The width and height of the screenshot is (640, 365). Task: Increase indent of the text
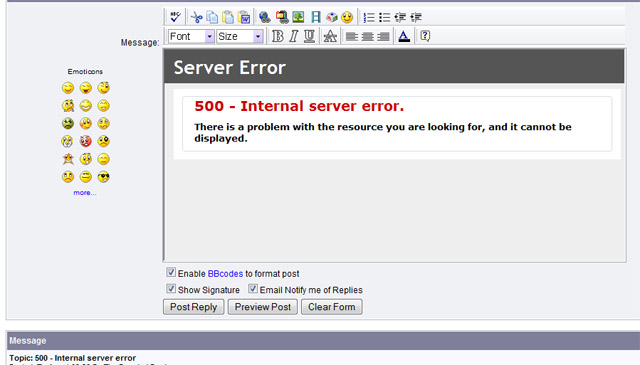point(416,17)
